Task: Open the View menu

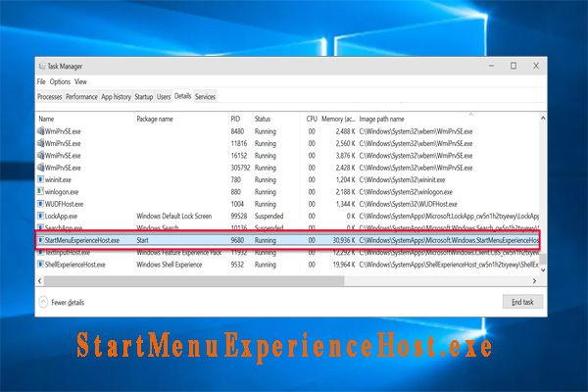Action: (80, 81)
